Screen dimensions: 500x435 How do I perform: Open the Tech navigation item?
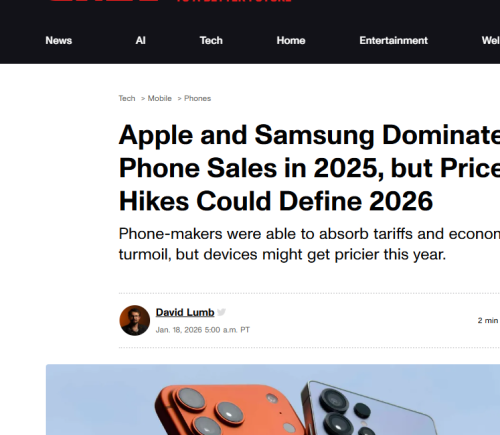211,40
